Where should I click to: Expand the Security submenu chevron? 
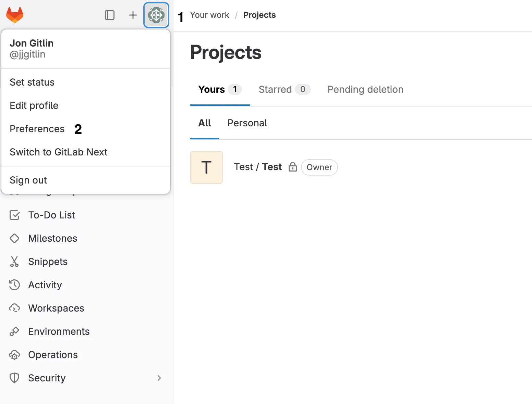click(x=159, y=378)
